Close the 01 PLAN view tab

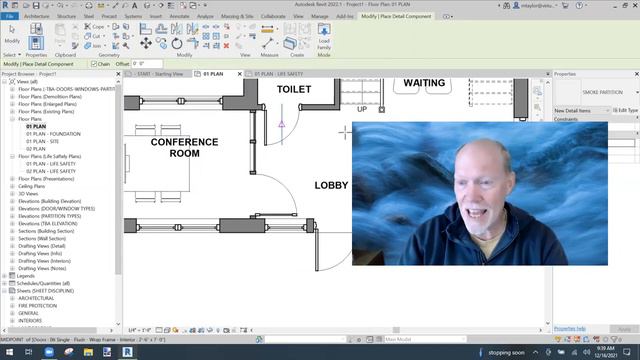(x=240, y=74)
